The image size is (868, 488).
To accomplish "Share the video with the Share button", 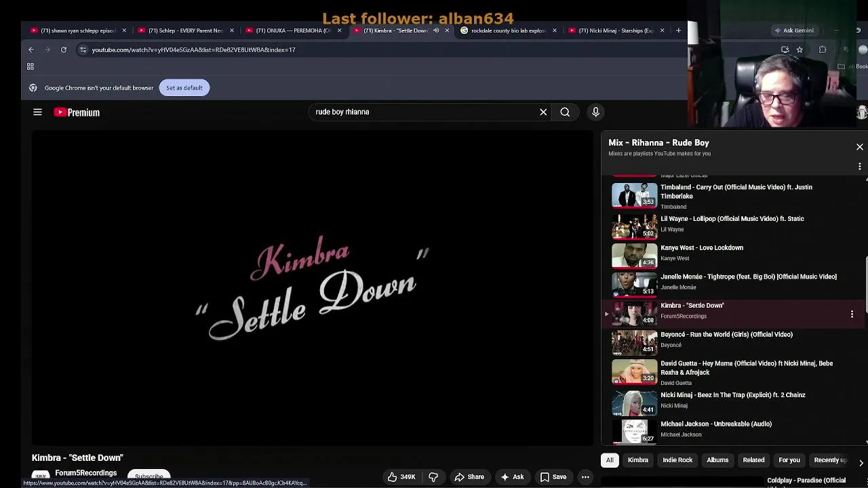I will point(469,477).
